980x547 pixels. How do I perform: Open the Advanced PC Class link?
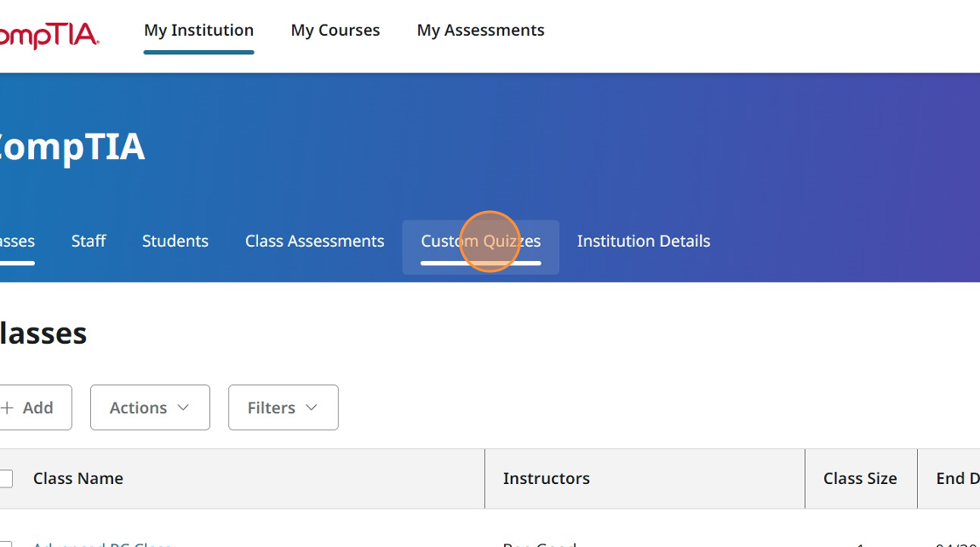[x=101, y=544]
